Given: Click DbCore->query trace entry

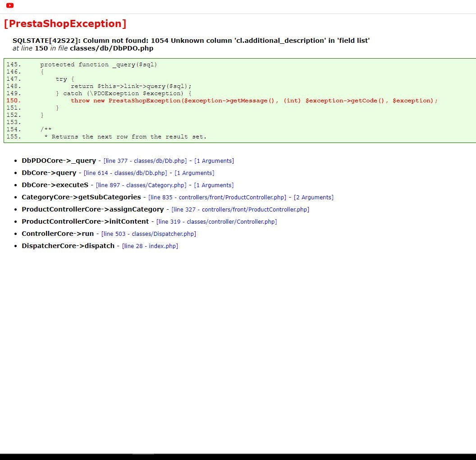Looking at the screenshot, I should point(49,172).
